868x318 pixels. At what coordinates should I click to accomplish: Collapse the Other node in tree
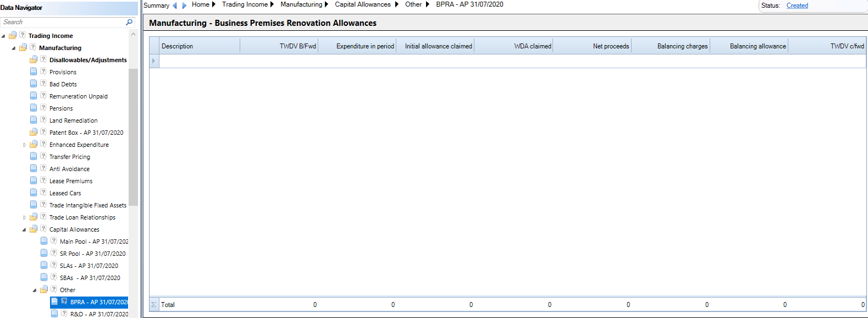coord(35,290)
